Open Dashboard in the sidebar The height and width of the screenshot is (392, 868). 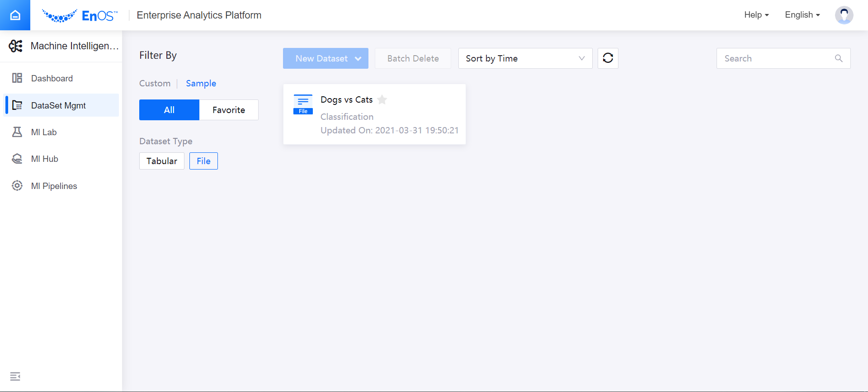(52, 78)
